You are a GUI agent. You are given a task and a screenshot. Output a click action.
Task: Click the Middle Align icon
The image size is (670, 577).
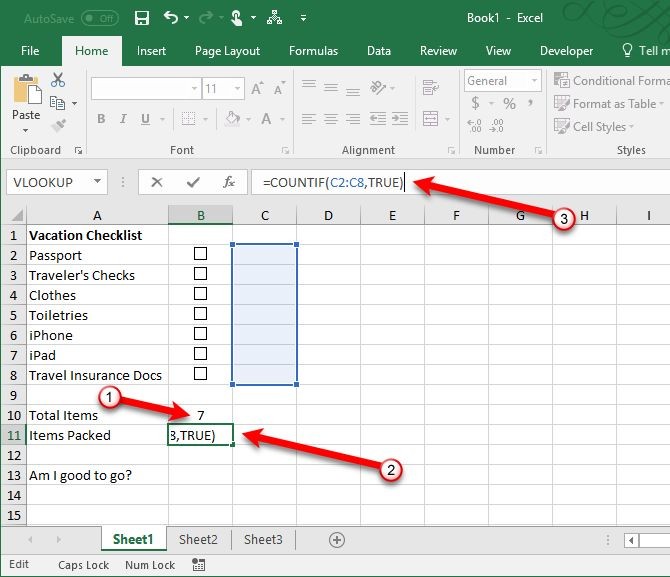(x=331, y=88)
